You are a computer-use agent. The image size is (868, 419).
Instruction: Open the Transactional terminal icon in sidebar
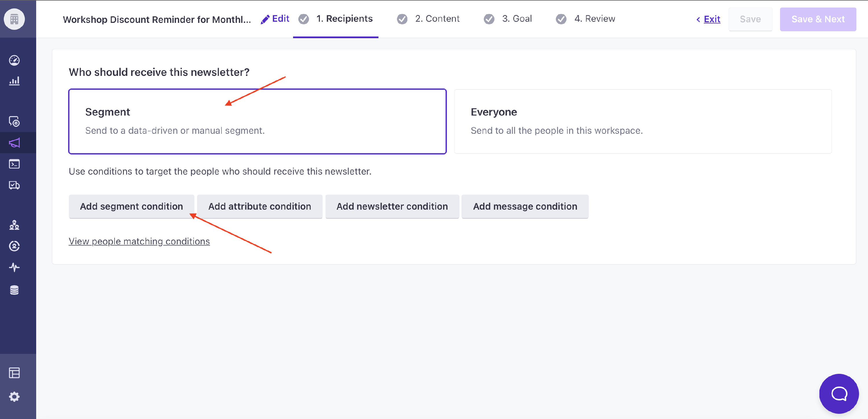coord(14,164)
